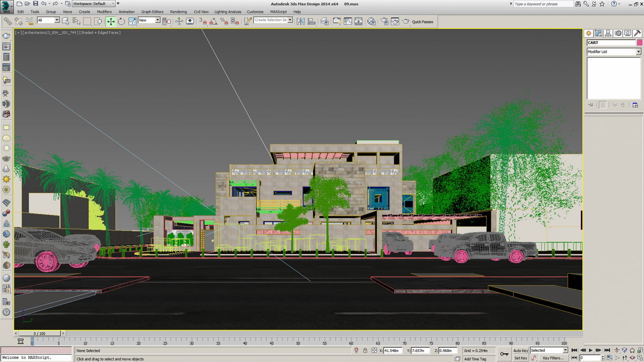
Task: Select the Select and Move tool
Action: point(111,21)
